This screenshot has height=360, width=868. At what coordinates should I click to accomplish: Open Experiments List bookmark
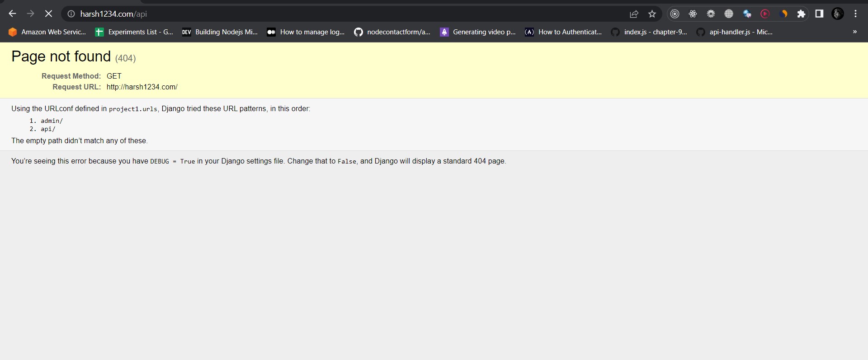click(x=134, y=32)
